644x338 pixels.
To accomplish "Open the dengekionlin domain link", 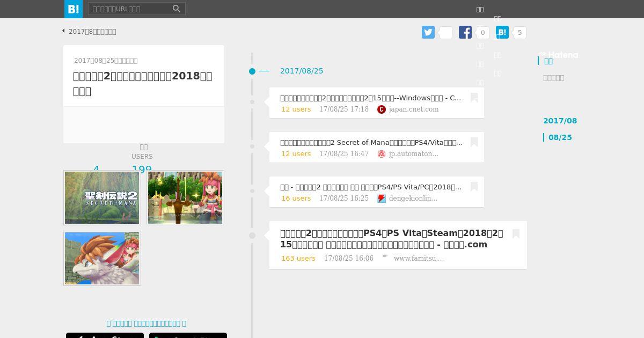I will [x=413, y=199].
